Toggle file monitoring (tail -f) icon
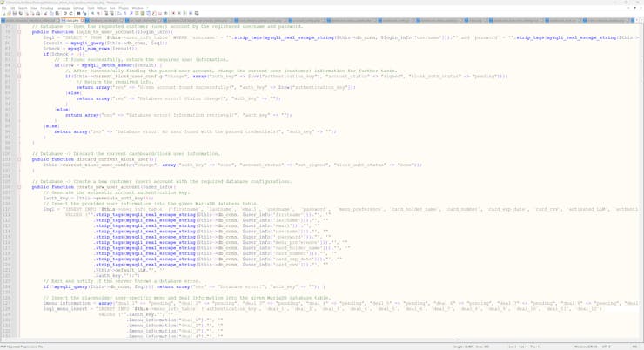644x350 pixels. pyautogui.click(x=166, y=13)
